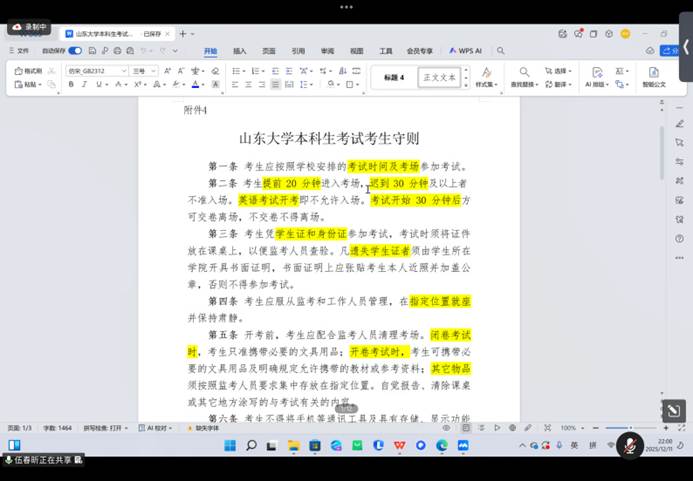
Task: Apply the 标题 4 heading style
Action: [x=393, y=77]
